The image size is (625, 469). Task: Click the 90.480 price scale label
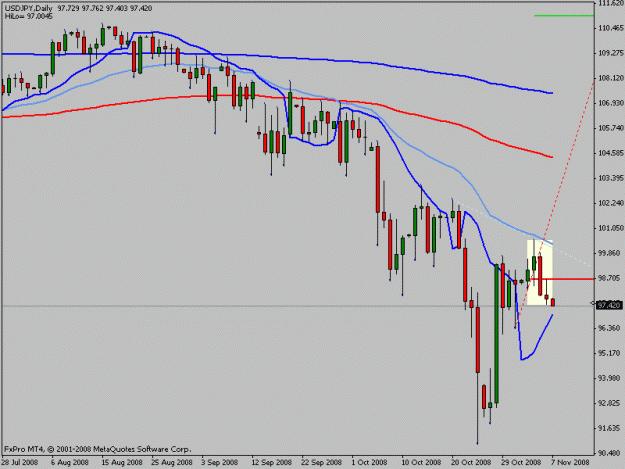[611, 453]
